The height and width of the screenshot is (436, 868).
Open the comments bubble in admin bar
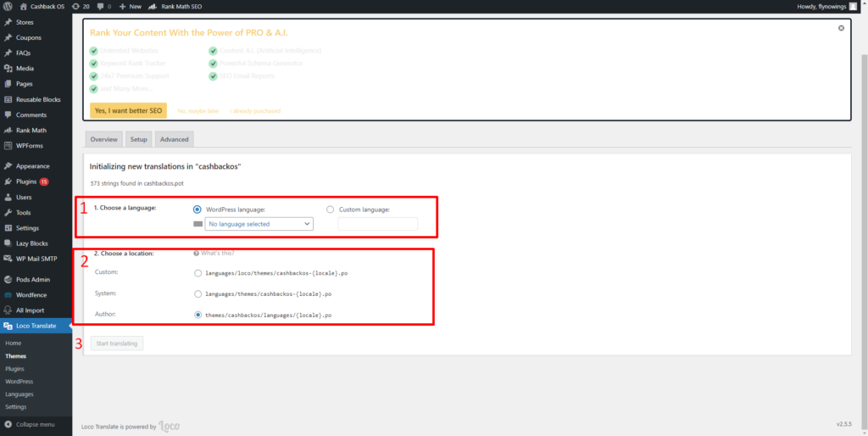pos(103,7)
